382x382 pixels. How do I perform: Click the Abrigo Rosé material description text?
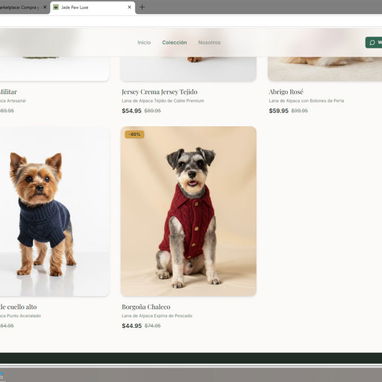click(306, 101)
